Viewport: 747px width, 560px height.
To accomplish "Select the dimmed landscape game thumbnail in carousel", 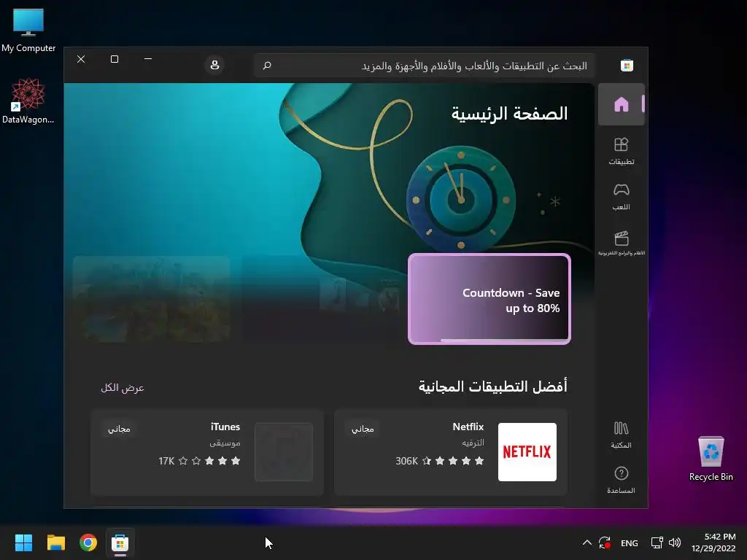I will click(x=152, y=299).
